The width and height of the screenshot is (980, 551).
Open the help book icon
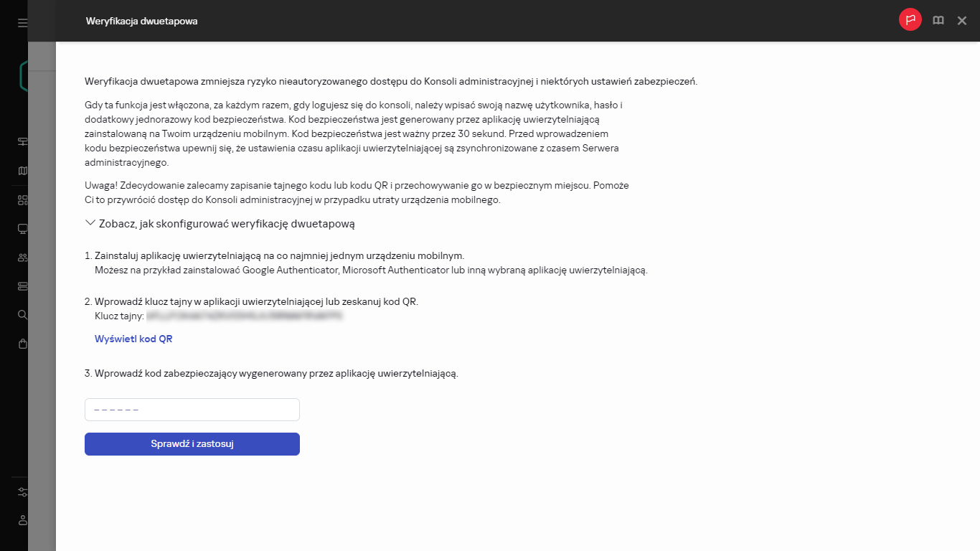[x=938, y=21]
